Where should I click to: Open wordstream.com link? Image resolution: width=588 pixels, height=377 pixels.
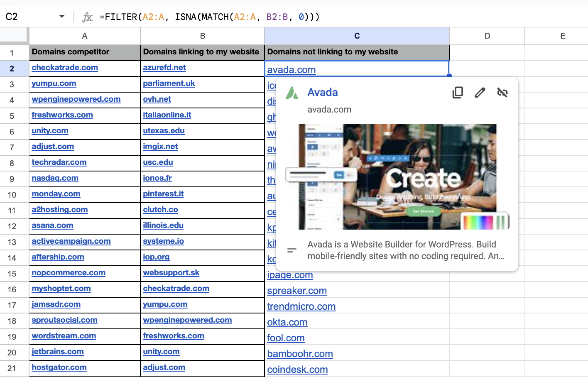64,336
